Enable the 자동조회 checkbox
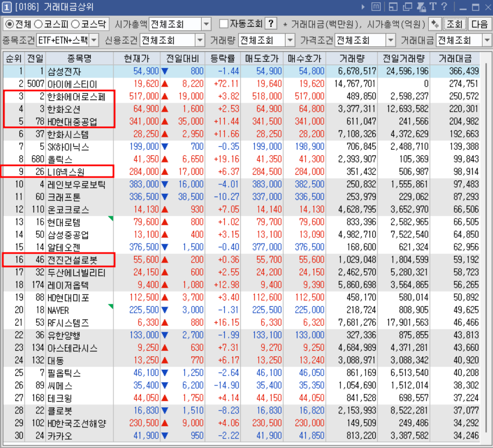This screenshot has height=448, width=493. pyautogui.click(x=224, y=24)
